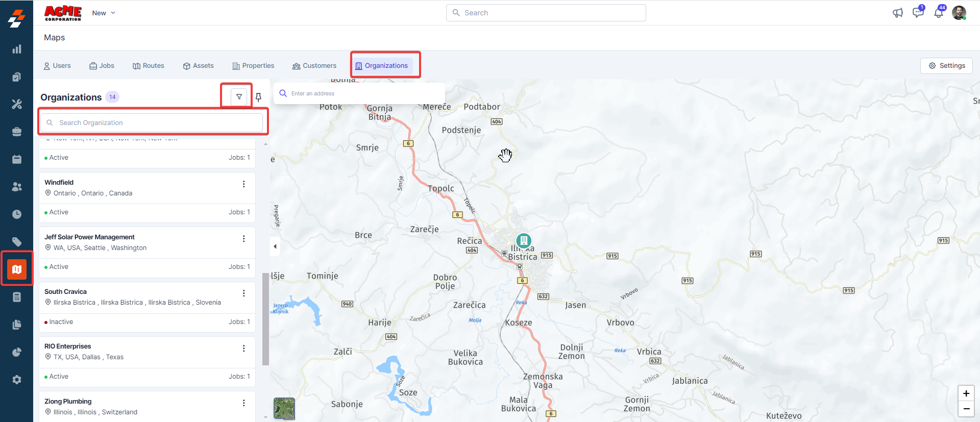Collapse the organizations side panel

(x=275, y=246)
